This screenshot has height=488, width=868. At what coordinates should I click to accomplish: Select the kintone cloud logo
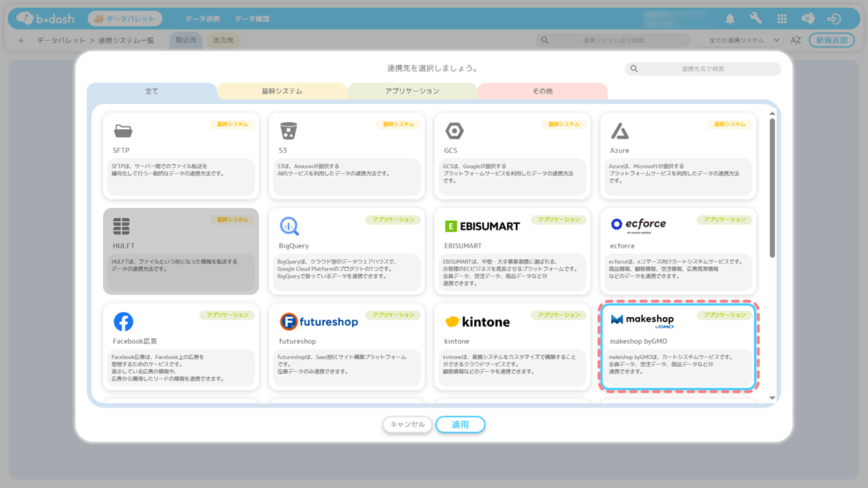477,322
